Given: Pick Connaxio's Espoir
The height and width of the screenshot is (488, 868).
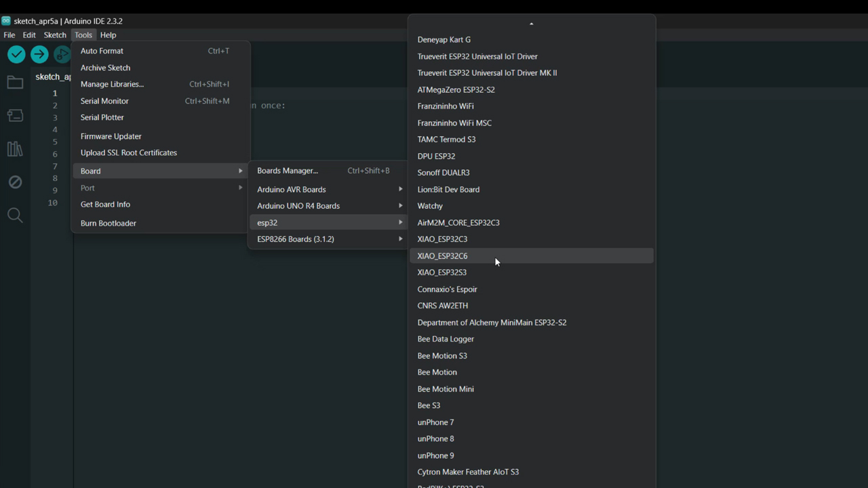Looking at the screenshot, I should tap(532, 289).
